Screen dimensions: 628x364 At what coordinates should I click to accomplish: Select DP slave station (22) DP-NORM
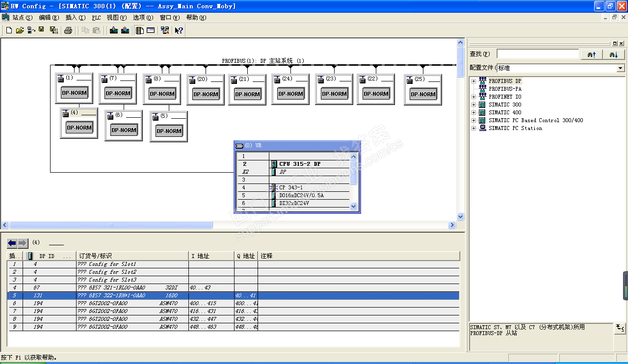[x=376, y=89]
